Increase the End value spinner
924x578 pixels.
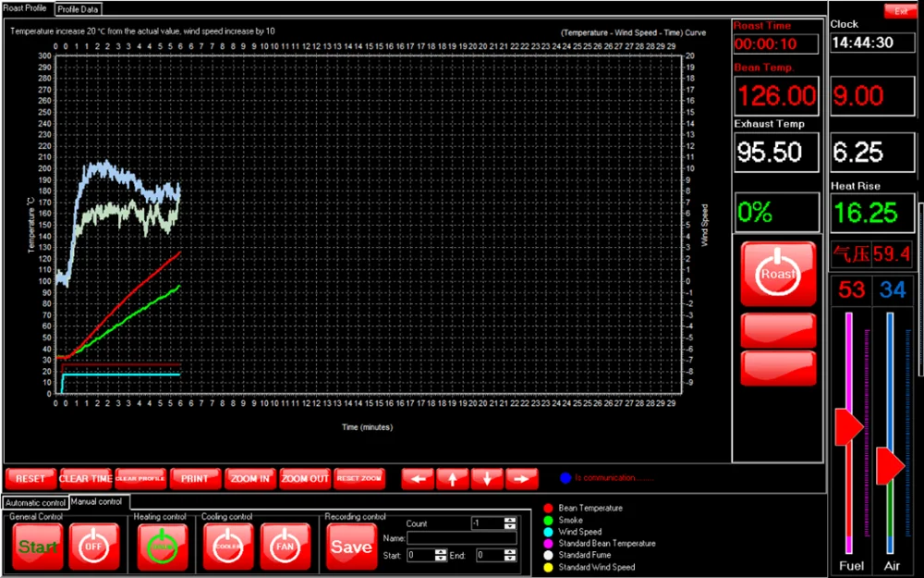[510, 552]
